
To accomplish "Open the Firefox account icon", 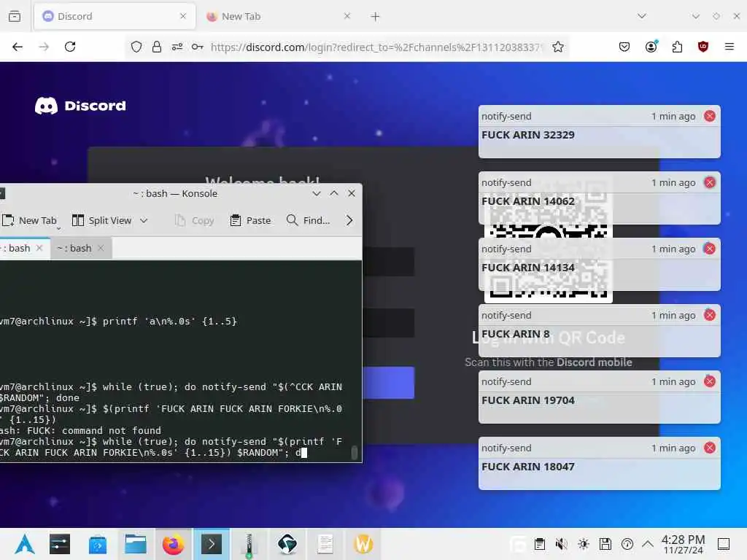I will tap(651, 46).
